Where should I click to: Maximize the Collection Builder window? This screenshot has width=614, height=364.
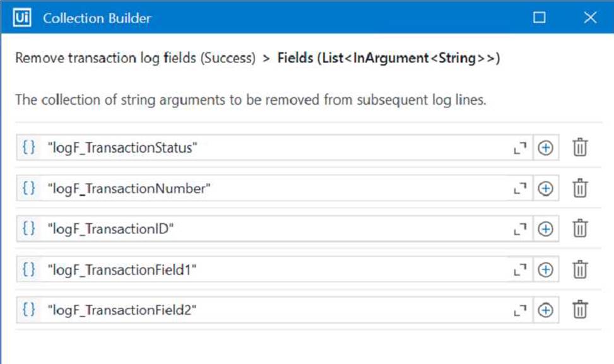(539, 17)
